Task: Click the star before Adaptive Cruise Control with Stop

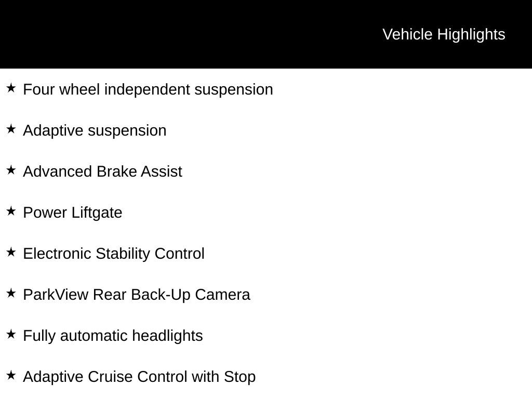Action: click(11, 375)
